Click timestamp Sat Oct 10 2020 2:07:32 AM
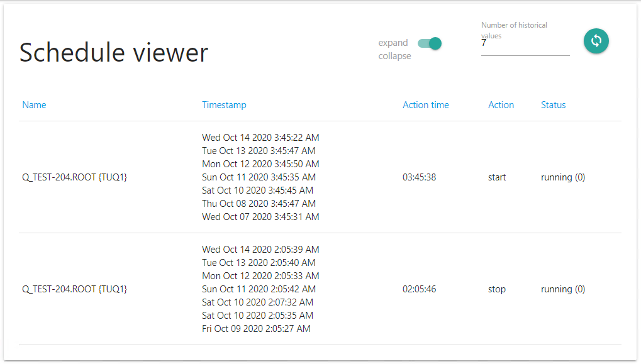641x364 pixels. point(257,302)
